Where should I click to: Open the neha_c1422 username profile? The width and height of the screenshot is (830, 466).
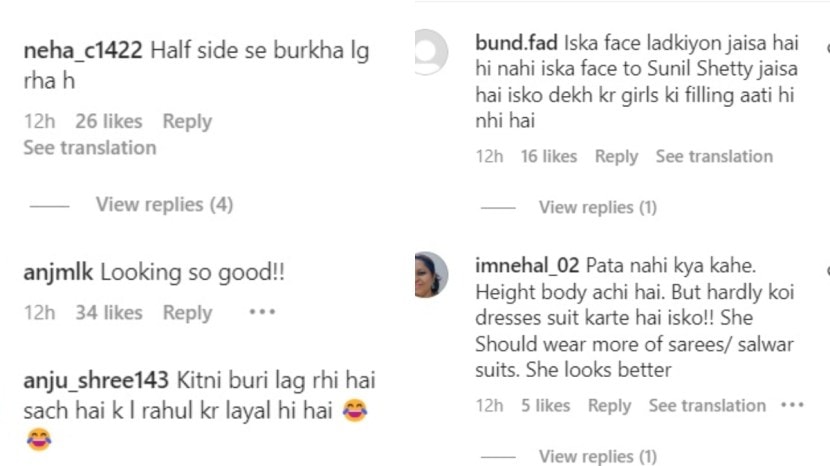pos(83,52)
